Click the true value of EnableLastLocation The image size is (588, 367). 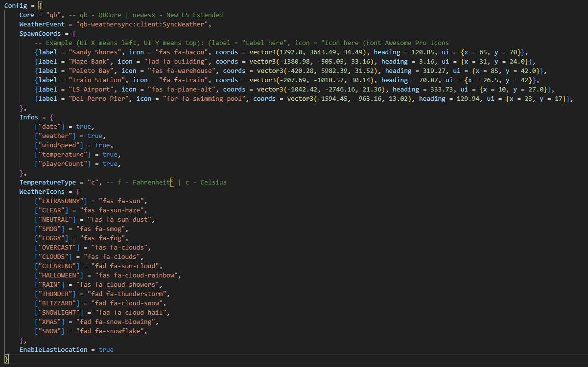click(x=106, y=349)
